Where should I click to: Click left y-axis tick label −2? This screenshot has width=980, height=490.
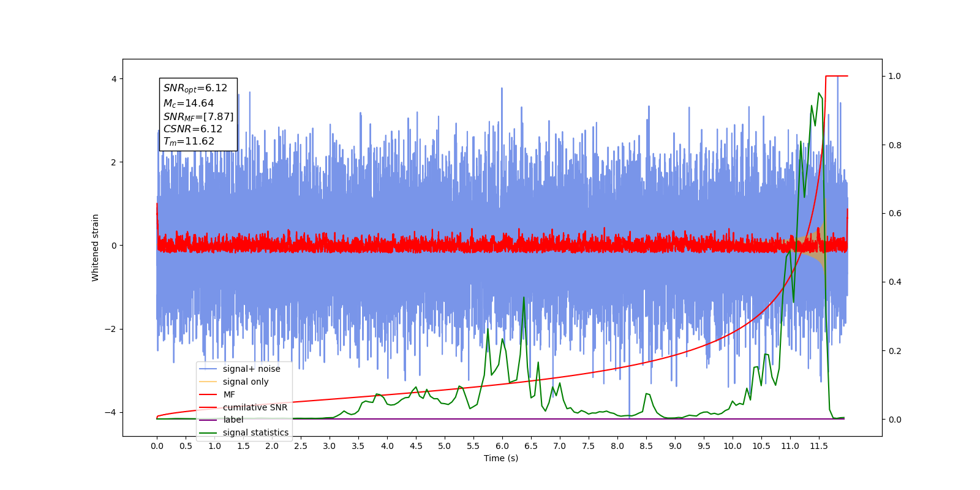pyautogui.click(x=110, y=329)
